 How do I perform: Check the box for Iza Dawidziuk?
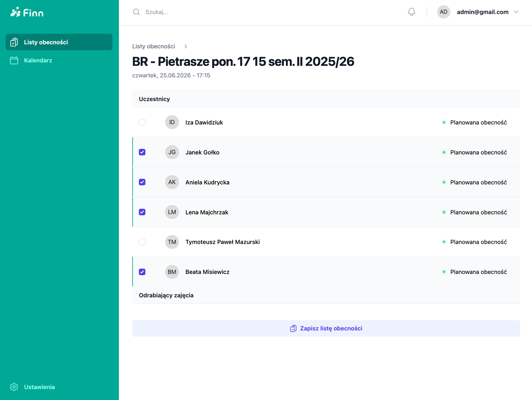pos(142,122)
